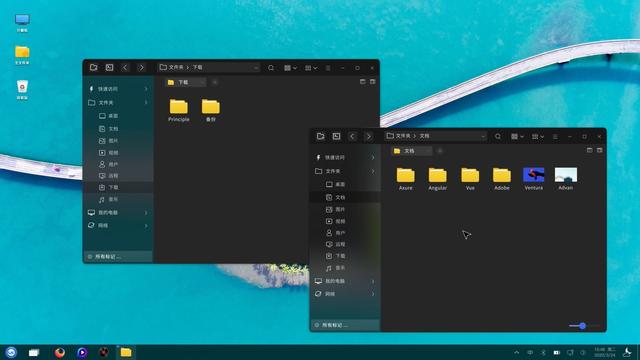Toggle split view in 文档 window

pyautogui.click(x=599, y=150)
